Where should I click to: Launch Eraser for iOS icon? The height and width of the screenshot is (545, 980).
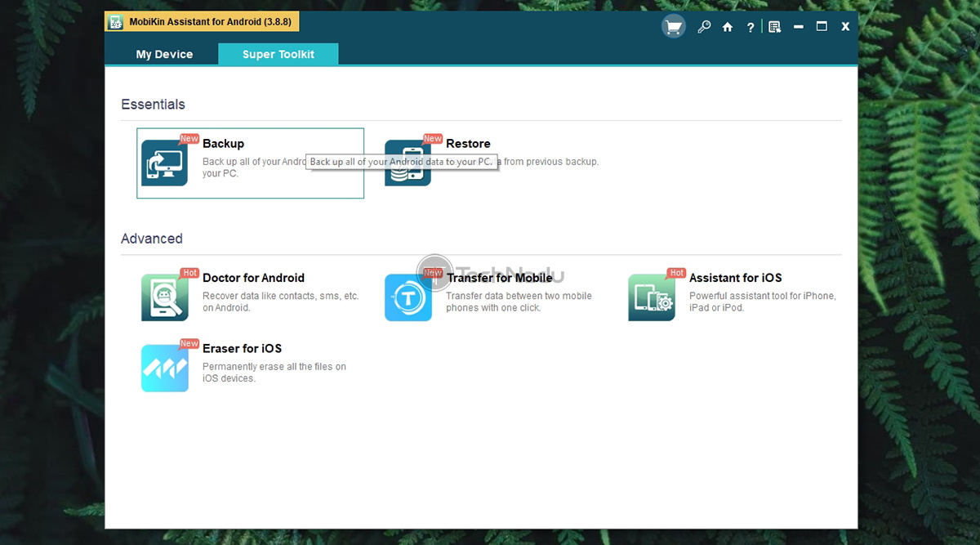click(164, 368)
